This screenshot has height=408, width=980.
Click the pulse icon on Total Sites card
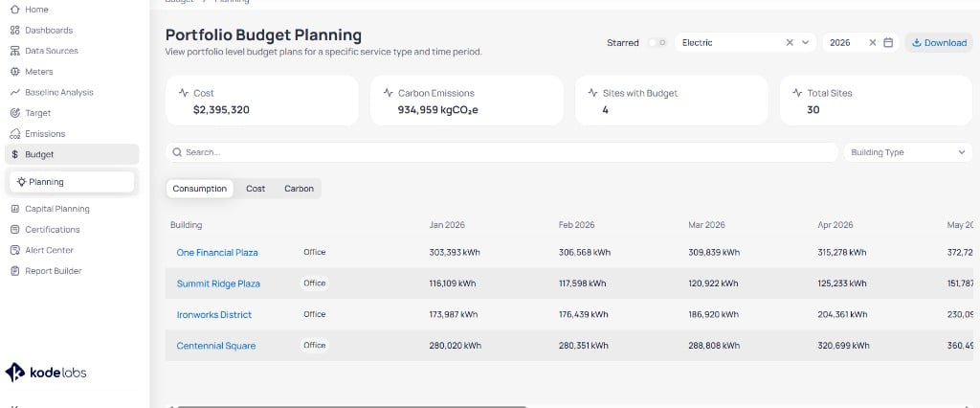click(x=797, y=93)
